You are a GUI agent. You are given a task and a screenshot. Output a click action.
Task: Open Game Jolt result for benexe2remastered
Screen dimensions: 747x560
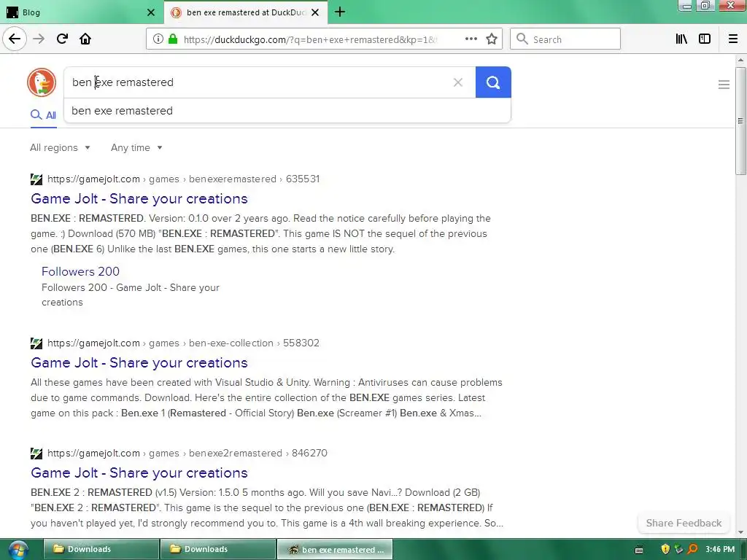(x=139, y=472)
